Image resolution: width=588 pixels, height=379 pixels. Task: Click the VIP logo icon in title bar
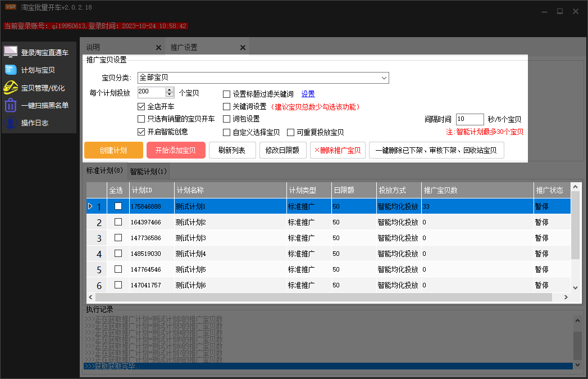click(11, 7)
